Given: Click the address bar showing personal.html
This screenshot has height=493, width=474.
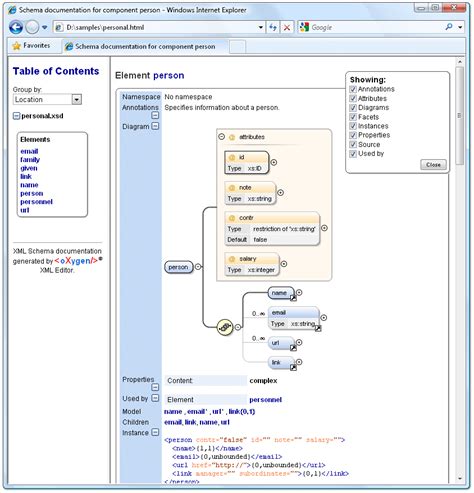Looking at the screenshot, I should point(159,27).
